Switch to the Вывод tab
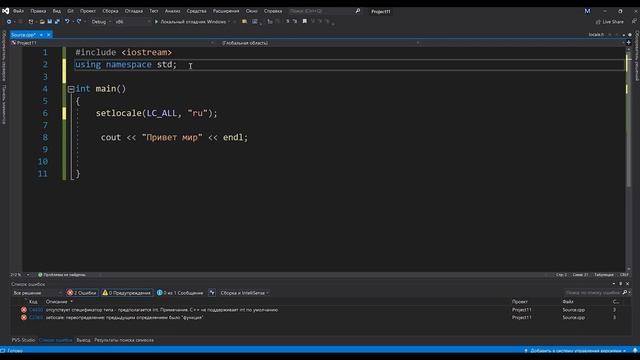 83,340
